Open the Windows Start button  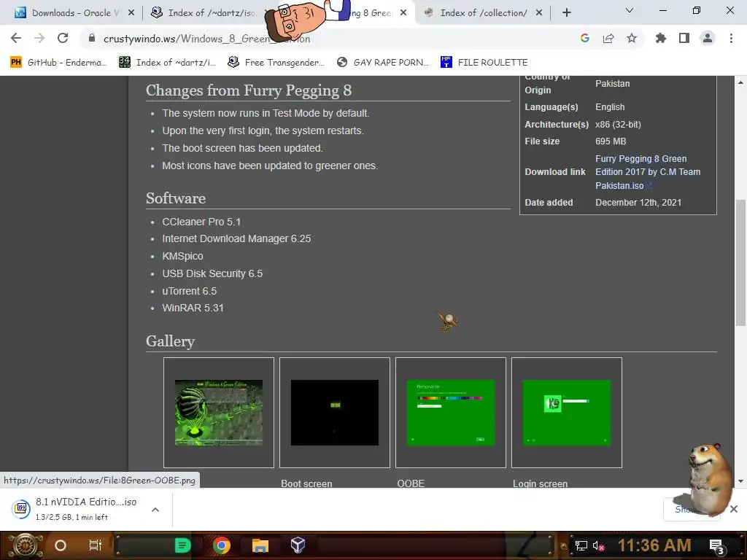click(x=25, y=545)
